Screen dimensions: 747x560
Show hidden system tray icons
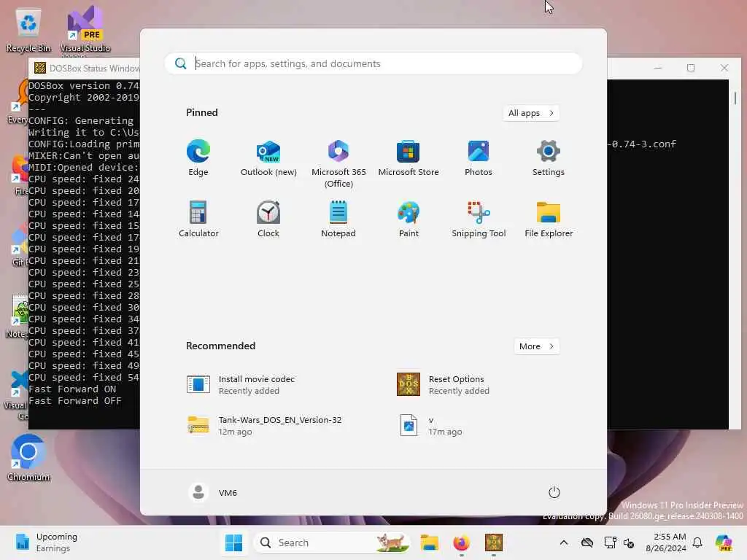564,542
